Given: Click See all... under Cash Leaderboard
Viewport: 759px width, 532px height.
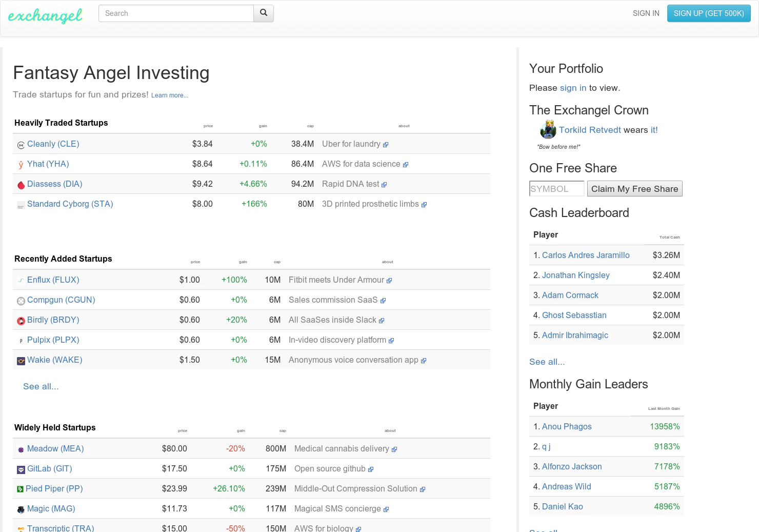Looking at the screenshot, I should [x=547, y=362].
